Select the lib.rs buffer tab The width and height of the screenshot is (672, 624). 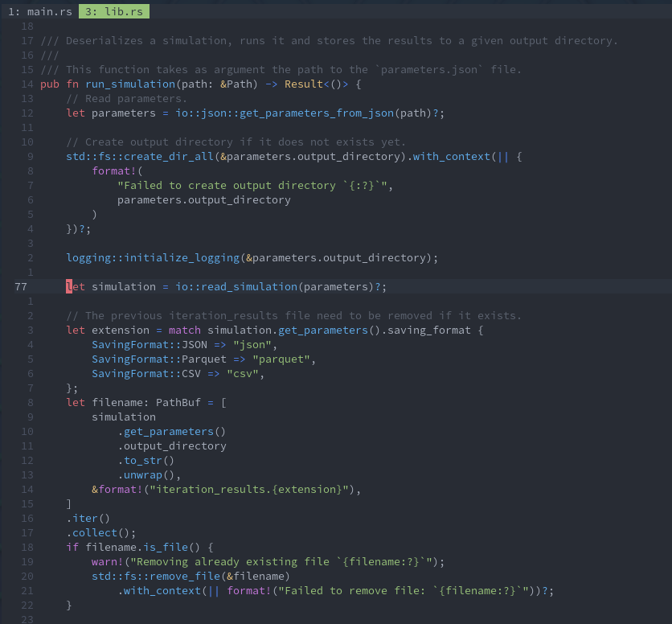pos(114,11)
